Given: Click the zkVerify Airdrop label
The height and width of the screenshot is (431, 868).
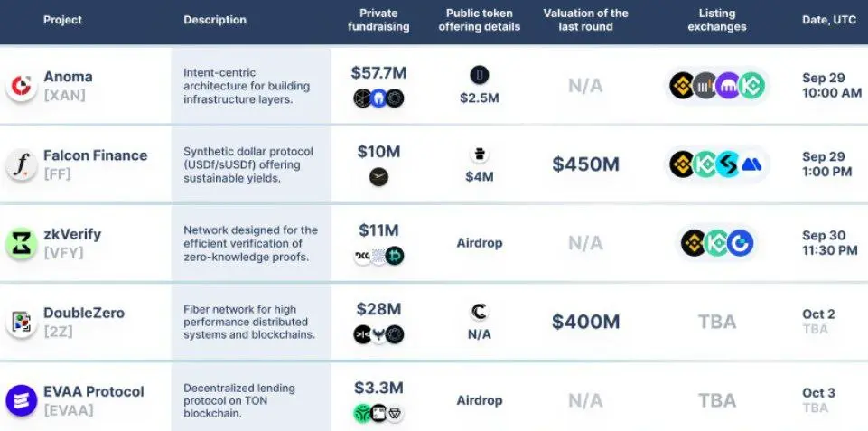Looking at the screenshot, I should 480,243.
